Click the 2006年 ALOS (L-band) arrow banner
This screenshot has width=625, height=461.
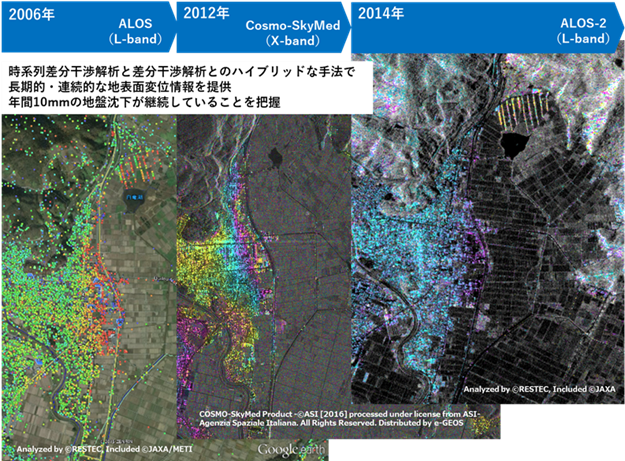click(x=88, y=27)
